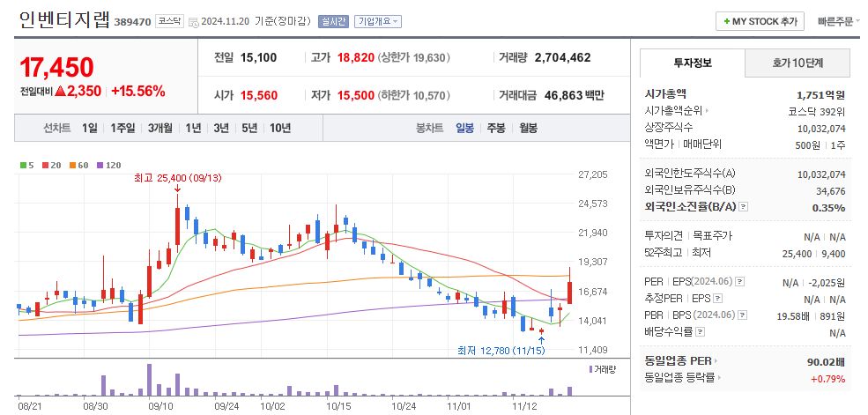Switch to the 투자정보 tab
This screenshot has height=415, width=868.
pos(693,63)
